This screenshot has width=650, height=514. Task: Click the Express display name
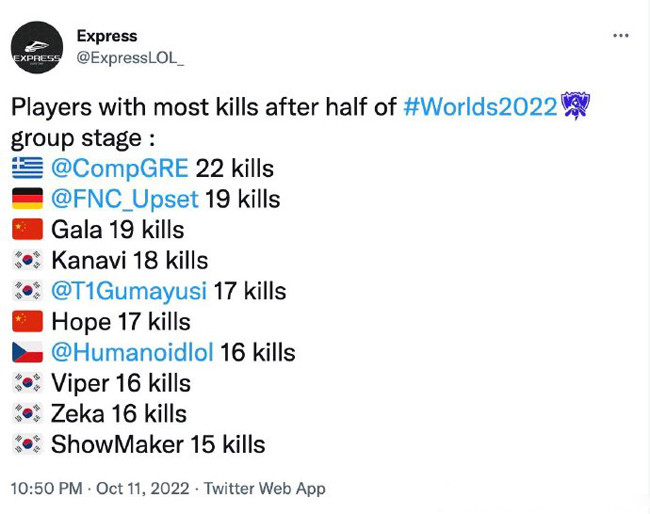(x=107, y=36)
